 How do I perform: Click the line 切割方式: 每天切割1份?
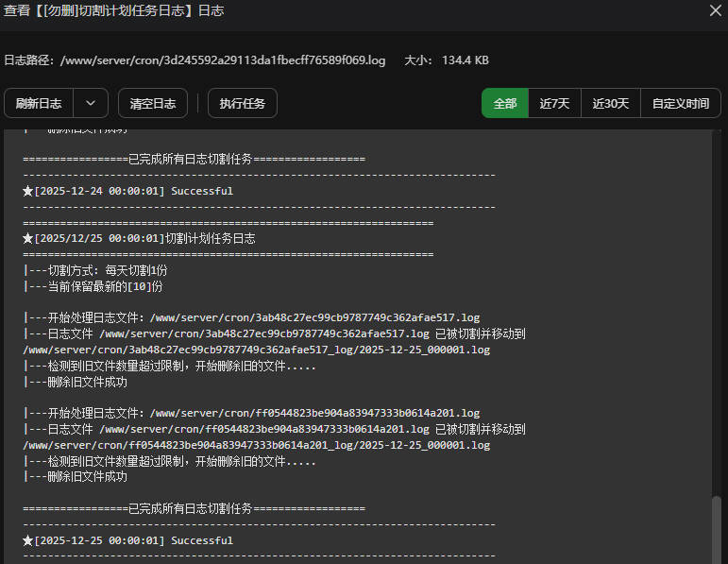95,270
